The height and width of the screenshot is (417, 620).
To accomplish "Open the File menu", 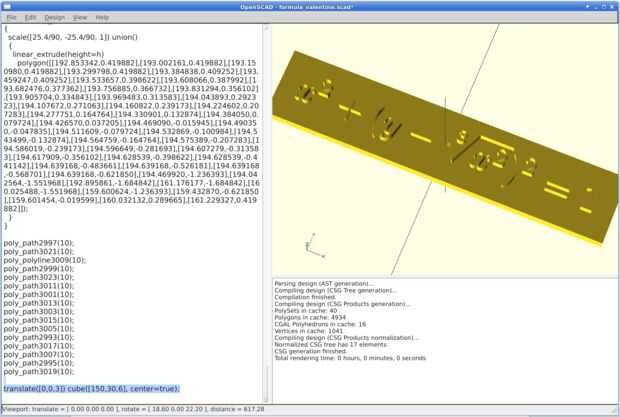I will point(11,17).
